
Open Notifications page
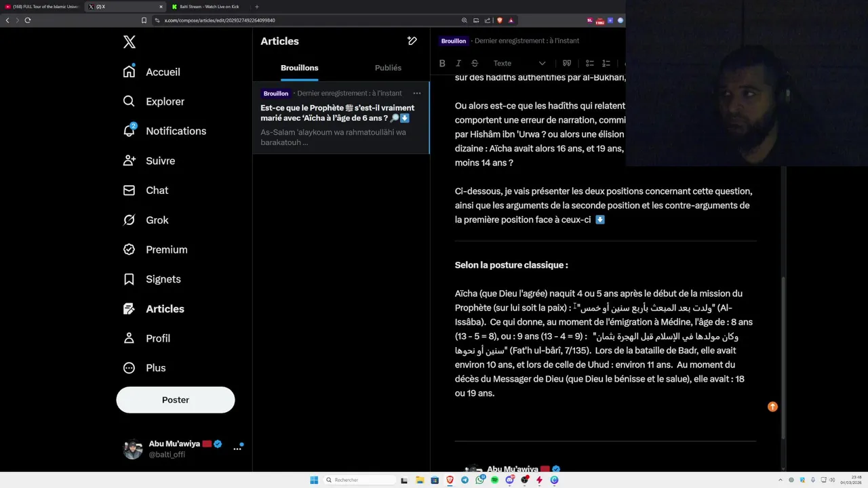165,131
